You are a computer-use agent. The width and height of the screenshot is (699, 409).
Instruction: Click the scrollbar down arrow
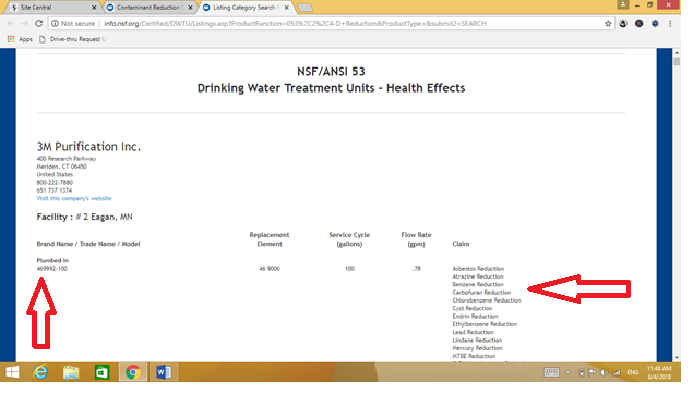(x=677, y=357)
